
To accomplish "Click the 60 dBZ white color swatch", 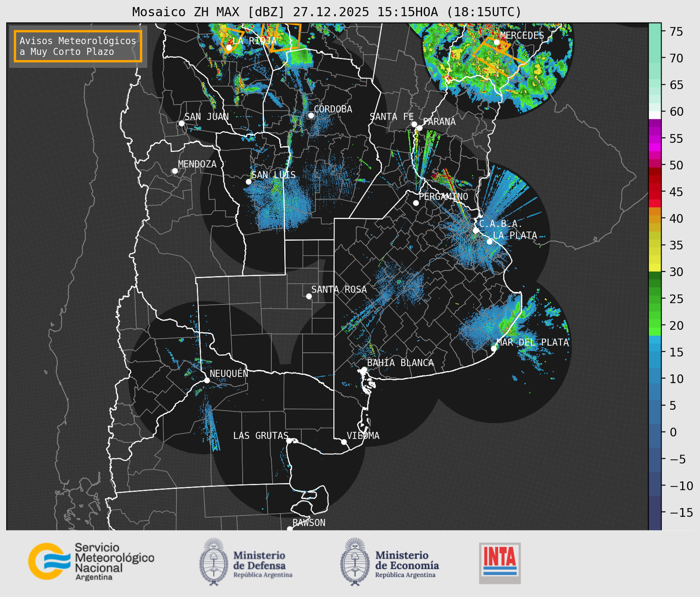I will (655, 115).
